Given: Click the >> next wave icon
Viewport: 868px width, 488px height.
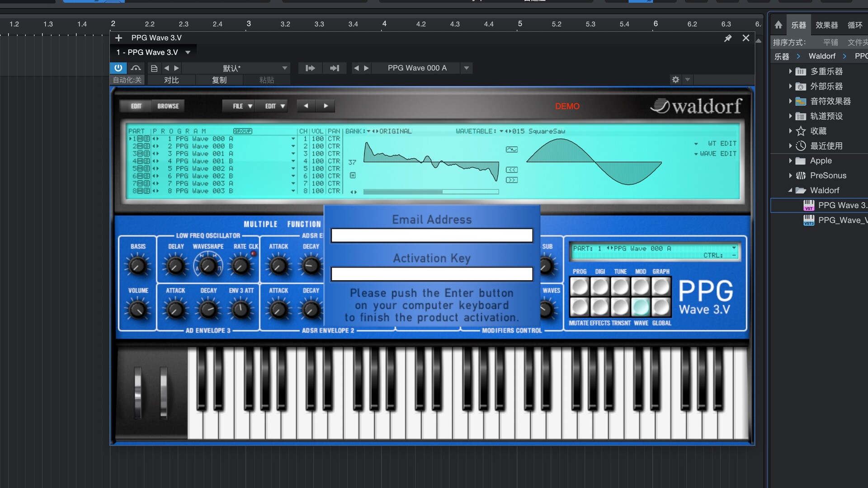Looking at the screenshot, I should [x=512, y=180].
